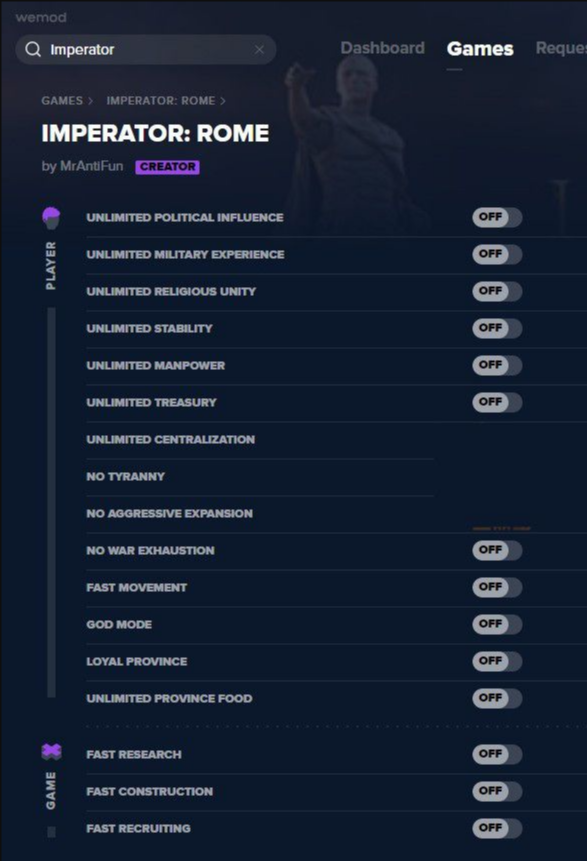
Task: Click the purple CREATOR badge
Action: 167,166
